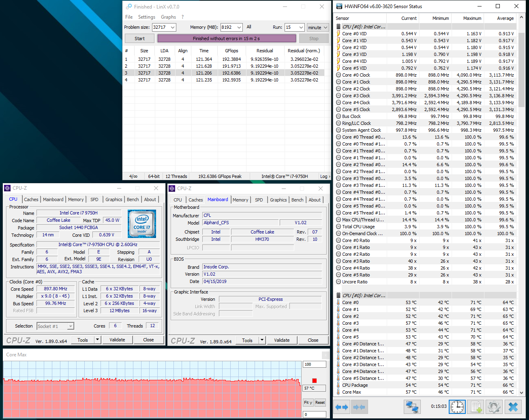This screenshot has height=420, width=529.
Task: Open the Problem size dropdown in LinX
Action: pyautogui.click(x=173, y=27)
